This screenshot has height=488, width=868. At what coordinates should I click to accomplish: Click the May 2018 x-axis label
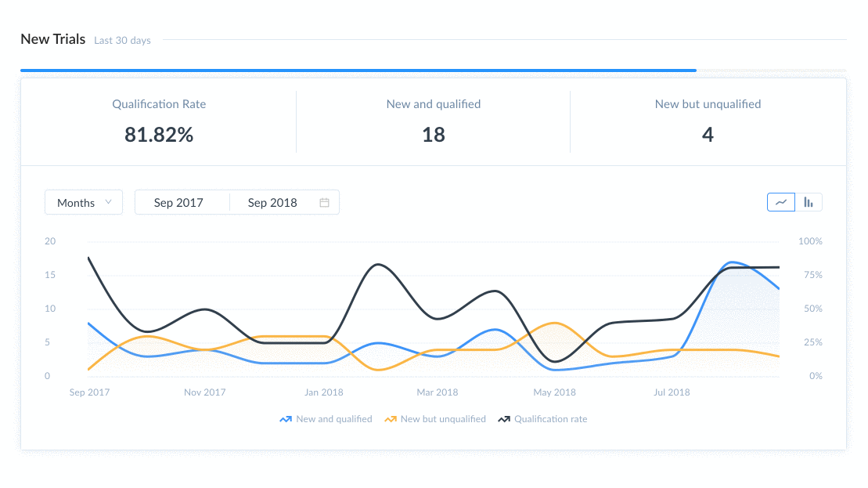[x=555, y=392]
